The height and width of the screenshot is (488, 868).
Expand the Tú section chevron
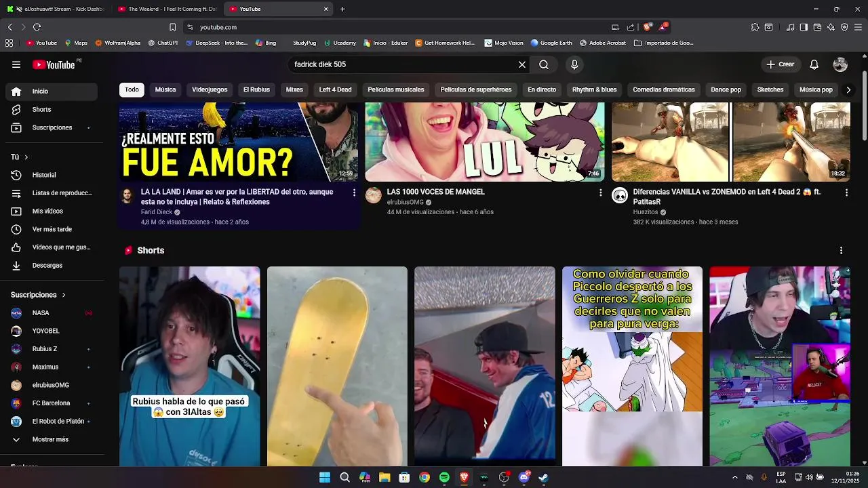click(x=26, y=157)
